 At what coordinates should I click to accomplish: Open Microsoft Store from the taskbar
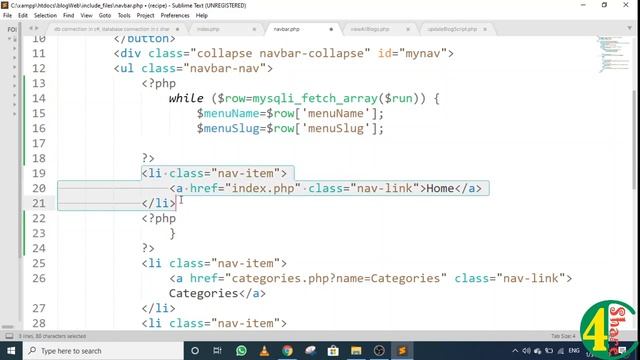click(333, 351)
